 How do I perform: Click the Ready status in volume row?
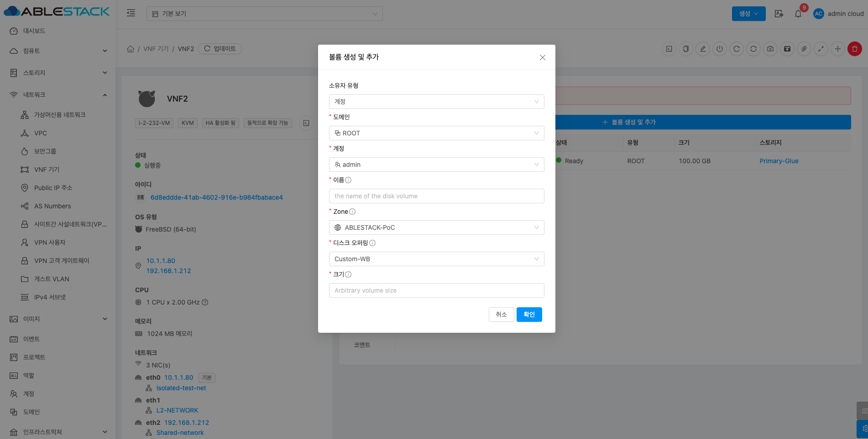pyautogui.click(x=574, y=161)
